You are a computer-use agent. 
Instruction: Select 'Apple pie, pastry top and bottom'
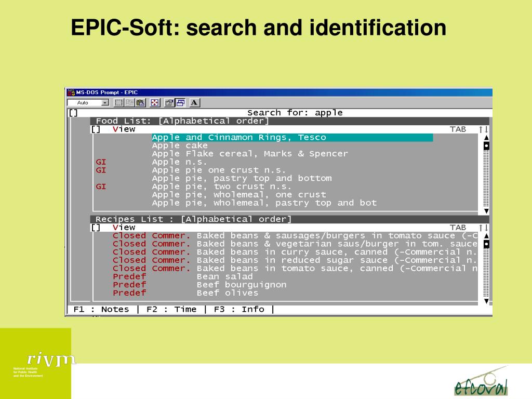242,178
